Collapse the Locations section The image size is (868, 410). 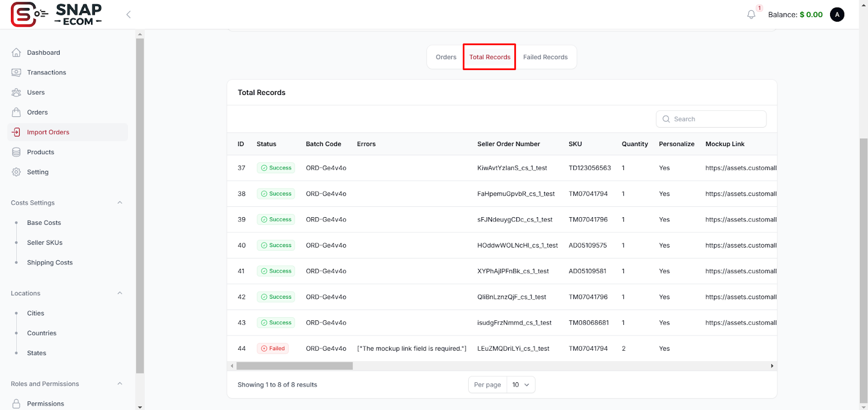pos(120,293)
